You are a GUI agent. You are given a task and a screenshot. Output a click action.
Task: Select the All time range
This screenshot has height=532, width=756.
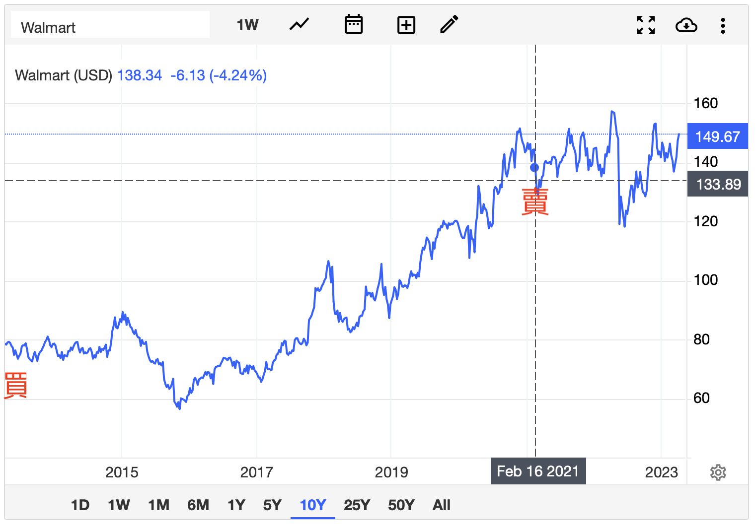442,505
